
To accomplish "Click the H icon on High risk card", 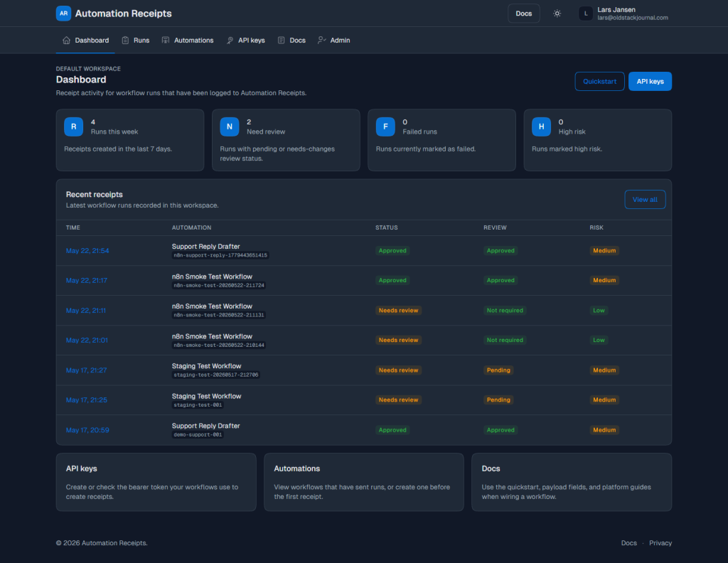I will [541, 127].
